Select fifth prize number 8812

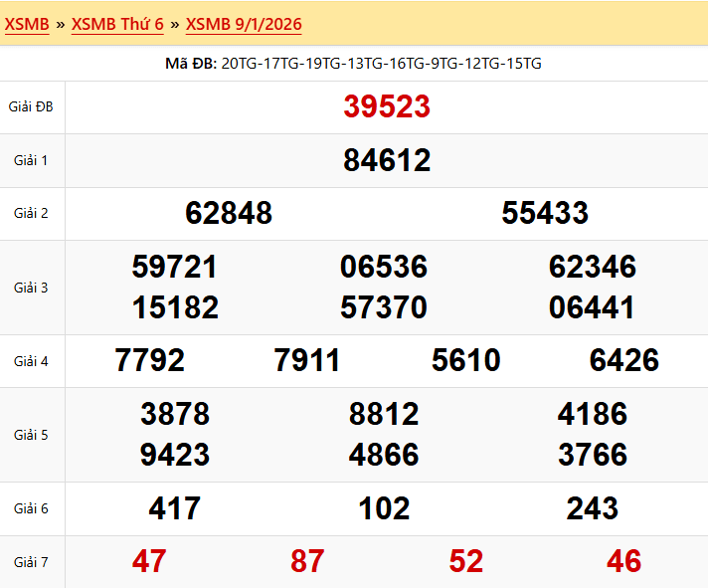click(384, 414)
